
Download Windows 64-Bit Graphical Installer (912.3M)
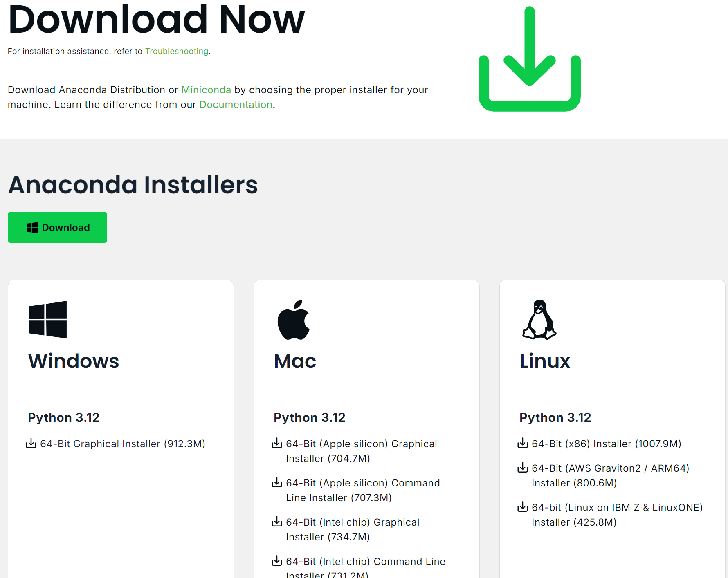pyautogui.click(x=123, y=444)
